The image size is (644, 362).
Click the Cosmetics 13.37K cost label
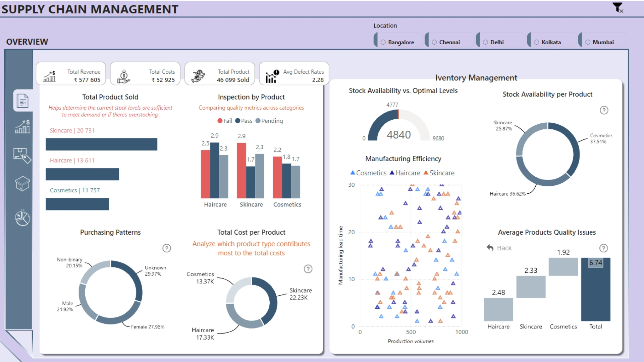click(200, 278)
